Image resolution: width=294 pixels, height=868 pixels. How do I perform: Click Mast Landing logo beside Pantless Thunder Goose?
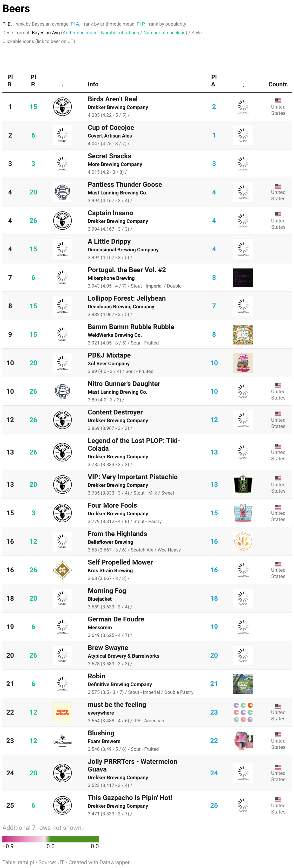(62, 192)
